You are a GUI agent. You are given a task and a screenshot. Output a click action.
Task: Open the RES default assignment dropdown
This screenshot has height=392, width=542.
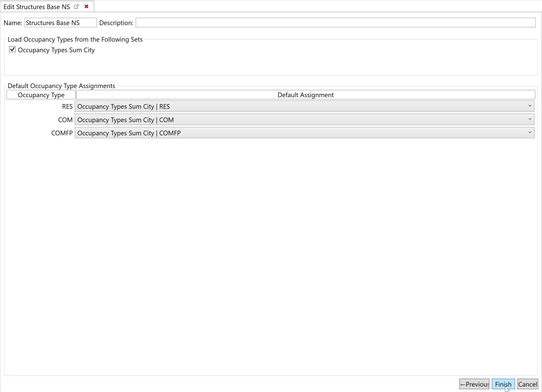coord(305,106)
